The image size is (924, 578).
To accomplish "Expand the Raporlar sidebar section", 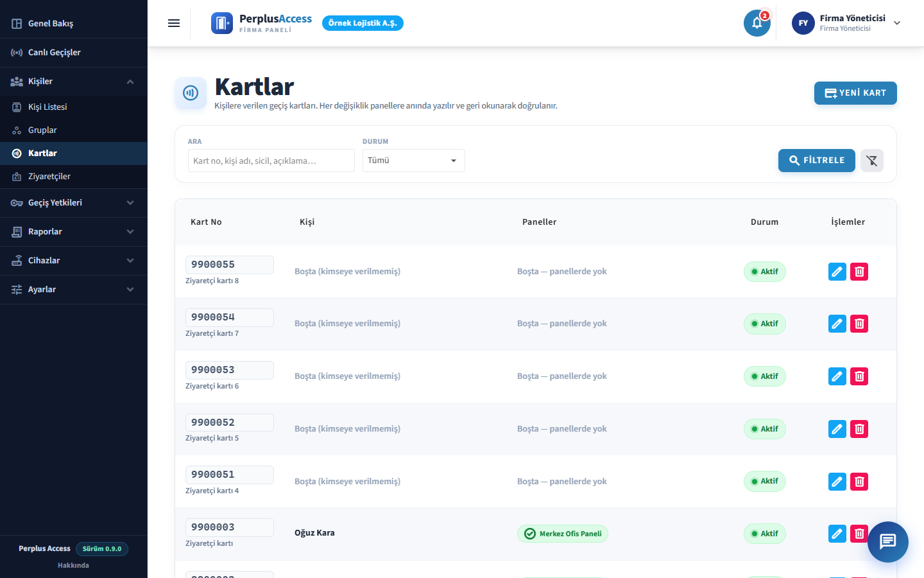I will click(74, 232).
